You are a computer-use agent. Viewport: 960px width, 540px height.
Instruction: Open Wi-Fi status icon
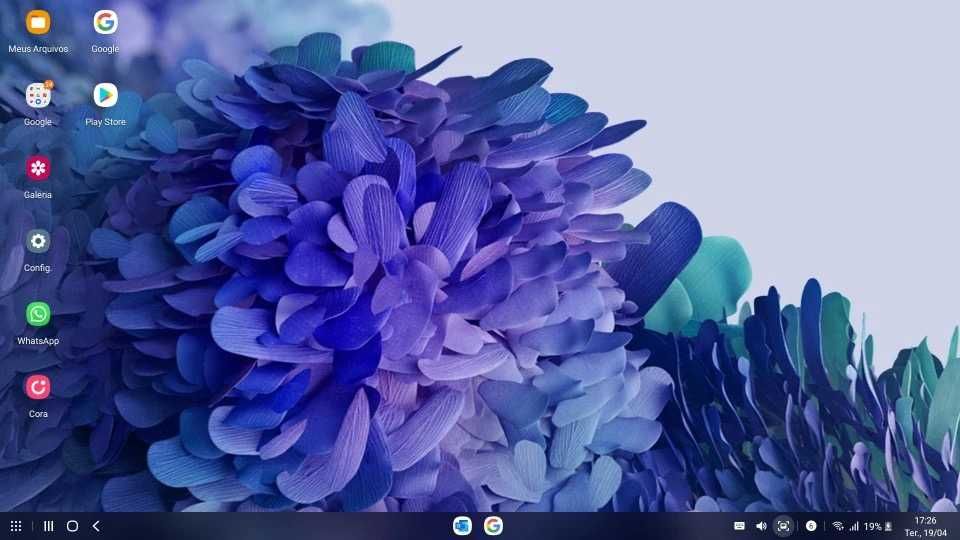(838, 526)
